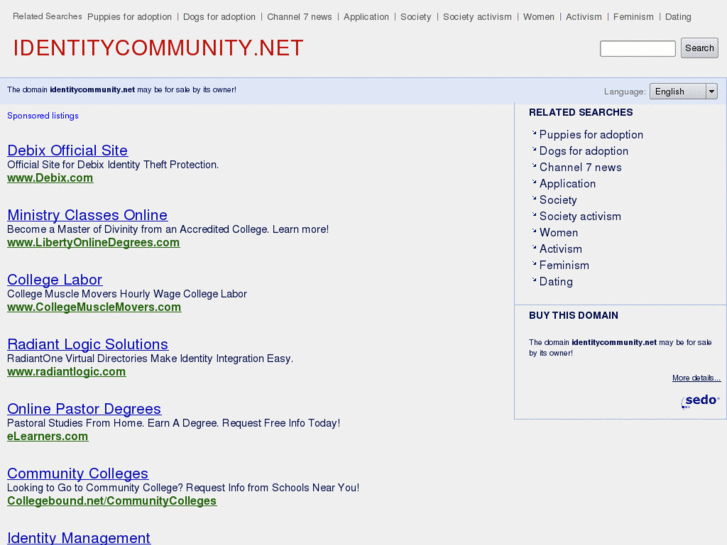
Task: Visit Collegebound.net/CommunityColleges link
Action: [x=112, y=501]
